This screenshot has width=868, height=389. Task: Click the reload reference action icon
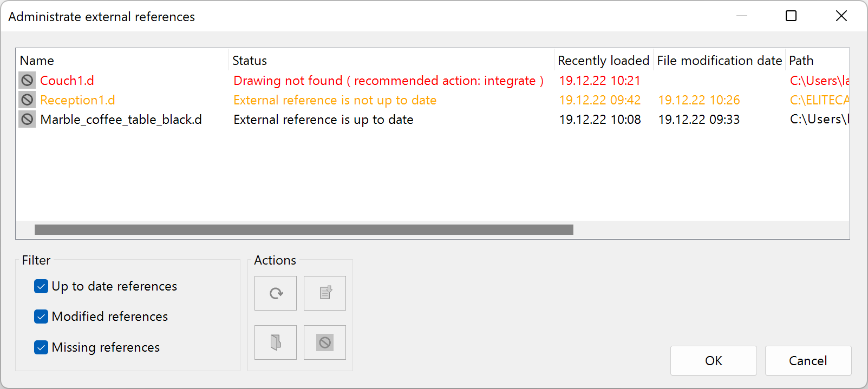pos(276,293)
